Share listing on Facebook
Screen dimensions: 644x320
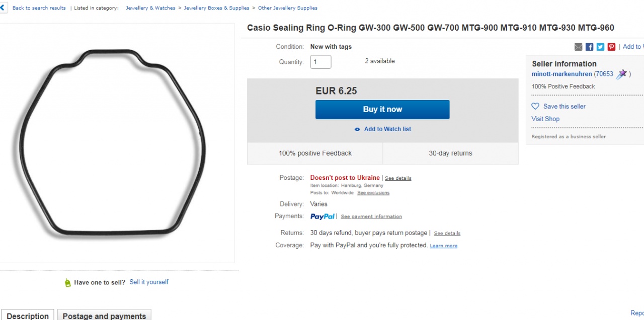pos(589,47)
